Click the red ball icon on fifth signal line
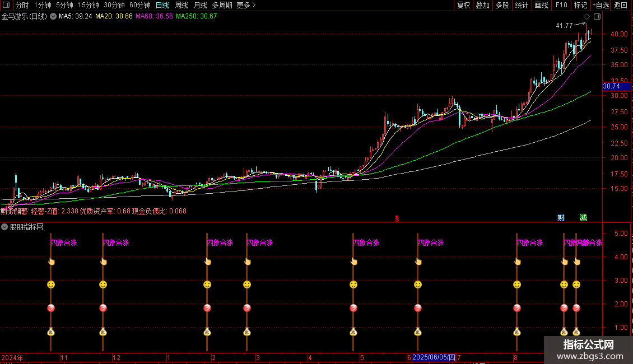 click(353, 308)
